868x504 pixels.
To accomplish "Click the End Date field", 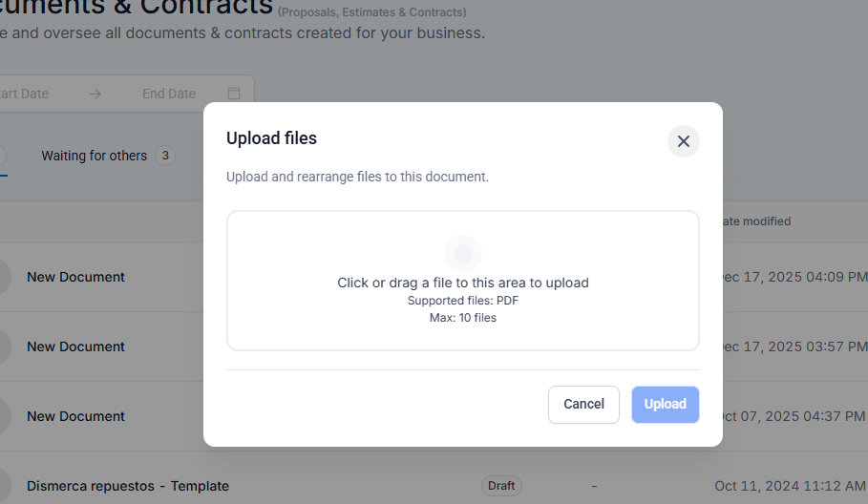I will (169, 94).
